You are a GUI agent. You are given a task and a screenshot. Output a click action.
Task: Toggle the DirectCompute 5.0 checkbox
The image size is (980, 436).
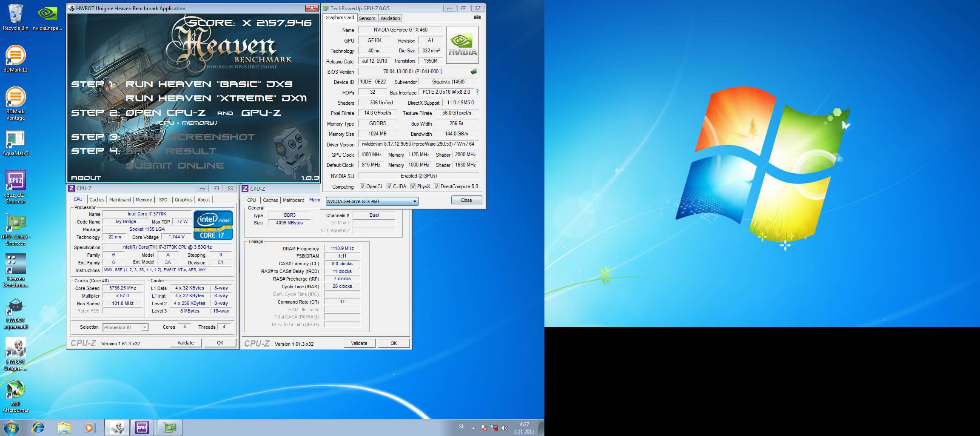tap(436, 186)
